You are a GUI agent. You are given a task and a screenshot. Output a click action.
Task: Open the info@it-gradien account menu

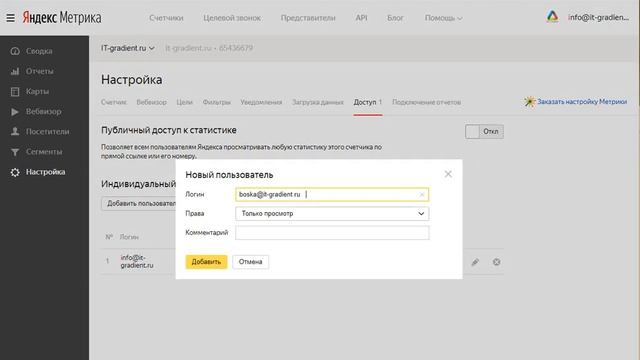[x=598, y=17]
